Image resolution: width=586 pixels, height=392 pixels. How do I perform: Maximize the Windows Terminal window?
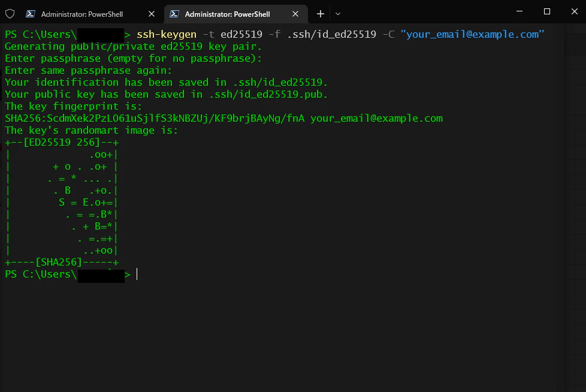click(547, 11)
